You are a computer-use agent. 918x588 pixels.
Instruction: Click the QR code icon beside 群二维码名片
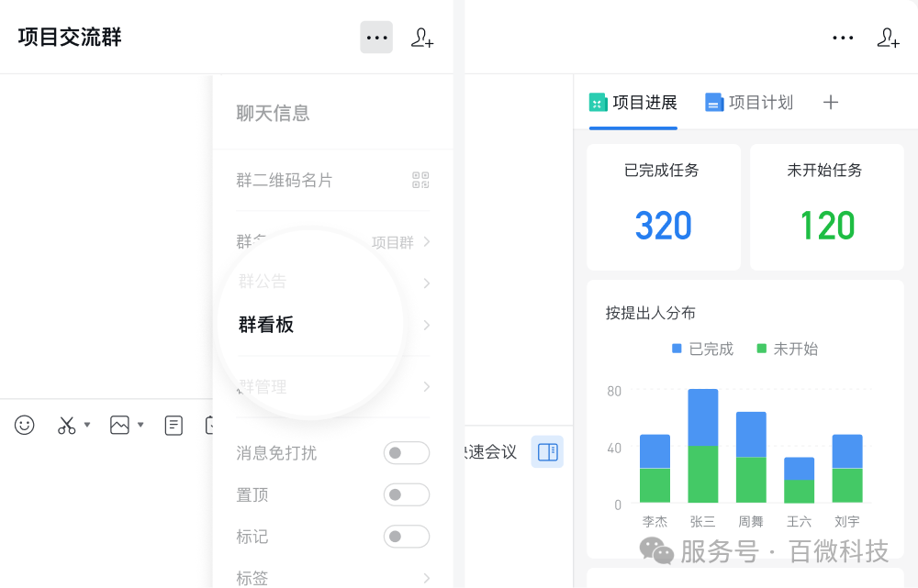coord(420,181)
